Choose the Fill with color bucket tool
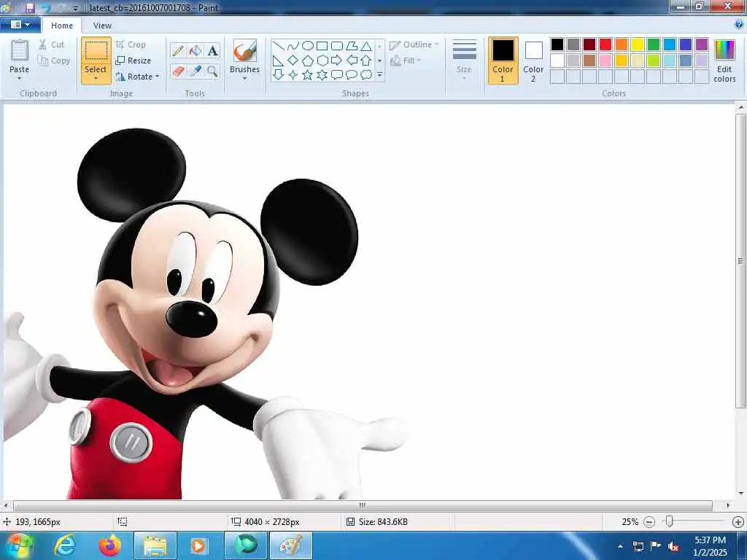 tap(196, 50)
